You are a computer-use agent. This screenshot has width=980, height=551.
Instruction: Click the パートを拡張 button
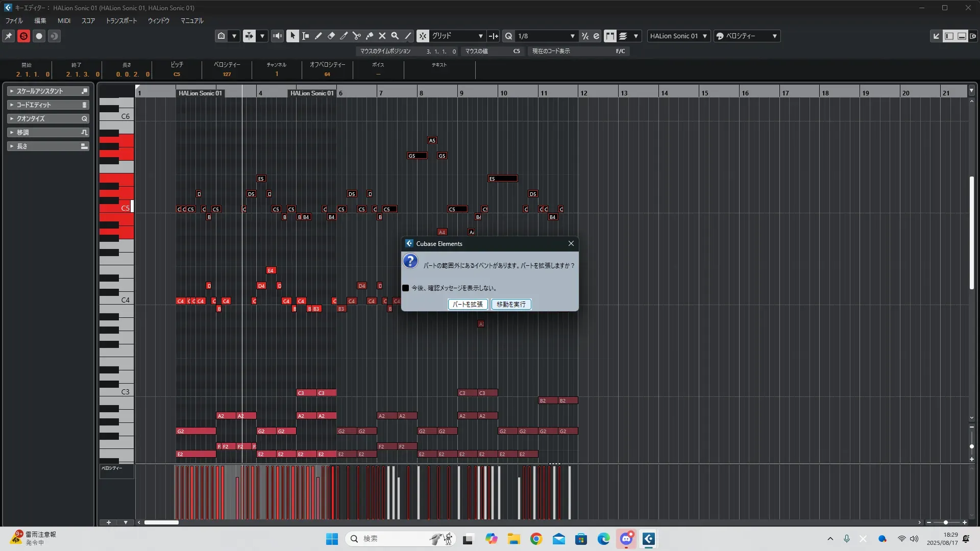point(468,304)
